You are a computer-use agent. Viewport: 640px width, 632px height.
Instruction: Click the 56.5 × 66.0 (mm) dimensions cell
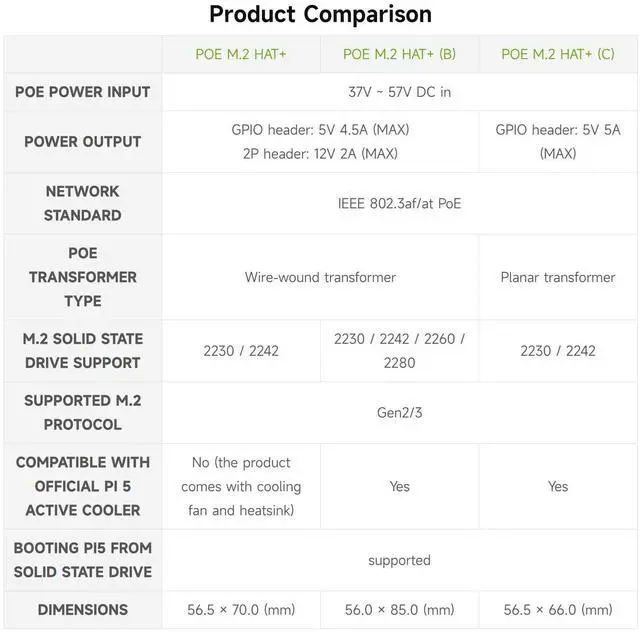click(558, 610)
